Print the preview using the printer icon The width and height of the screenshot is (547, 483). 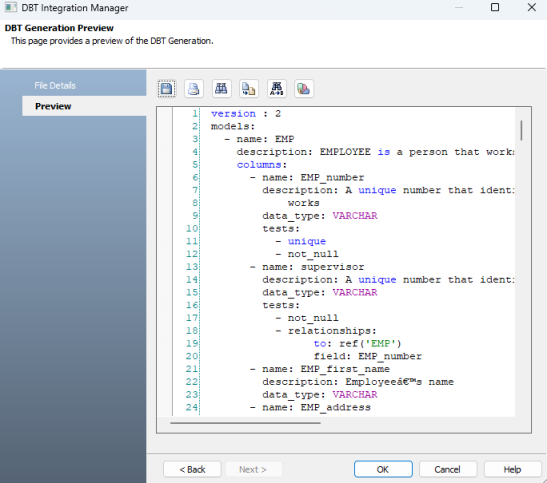coord(194,89)
